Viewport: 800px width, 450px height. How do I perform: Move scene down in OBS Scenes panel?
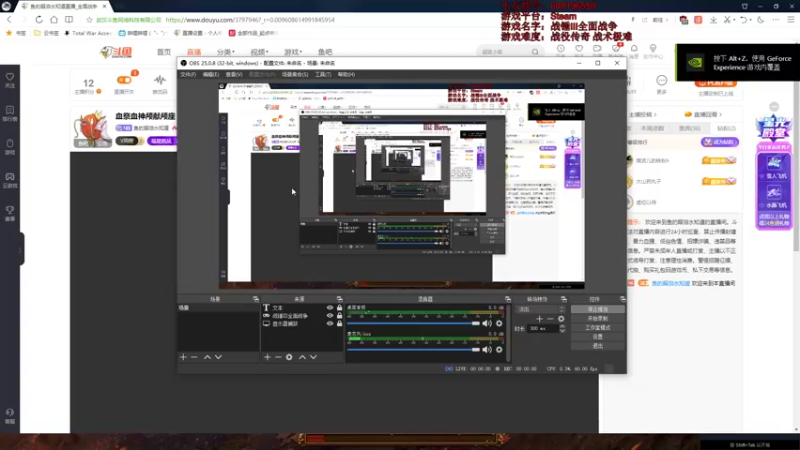(218, 357)
